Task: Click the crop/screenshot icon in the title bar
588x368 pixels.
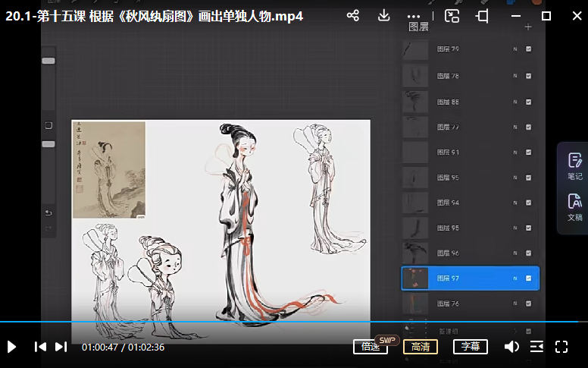Action: point(482,15)
